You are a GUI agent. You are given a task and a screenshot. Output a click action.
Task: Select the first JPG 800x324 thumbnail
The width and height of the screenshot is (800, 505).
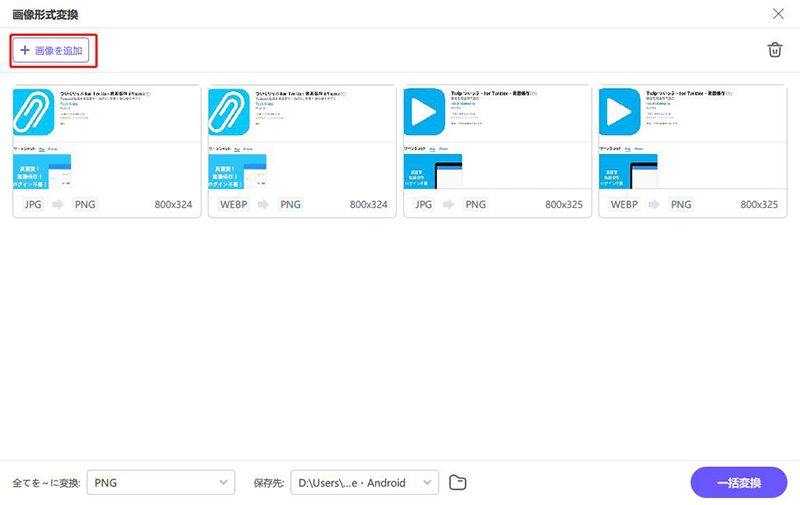point(107,138)
